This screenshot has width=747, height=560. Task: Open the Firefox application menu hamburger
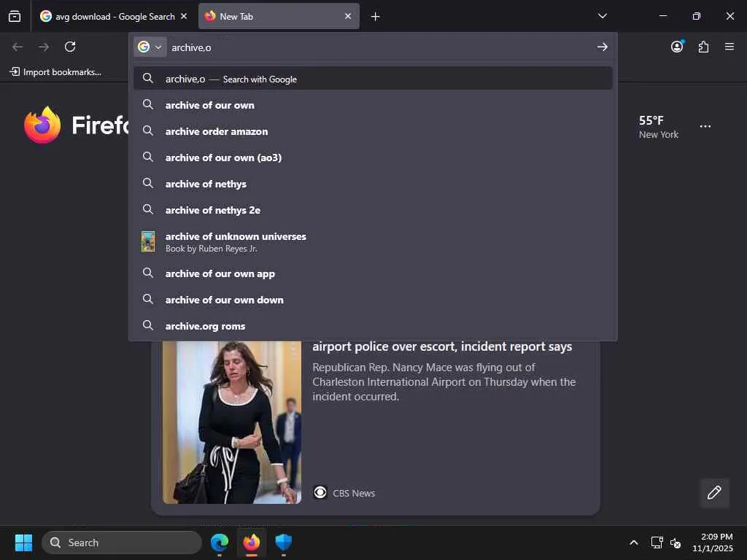coord(729,47)
